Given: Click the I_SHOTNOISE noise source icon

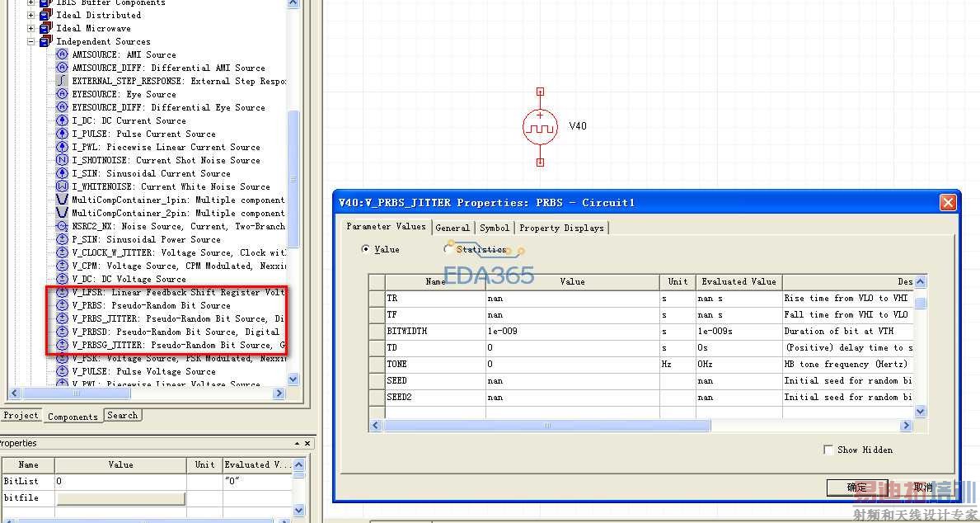Looking at the screenshot, I should click(x=62, y=160).
